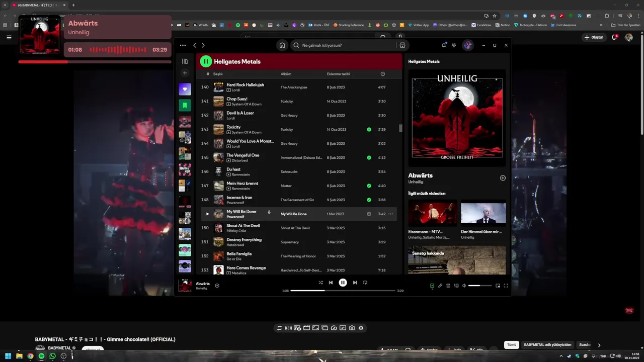644x362 pixels.
Task: Sort by duration clock column icon
Action: (383, 74)
